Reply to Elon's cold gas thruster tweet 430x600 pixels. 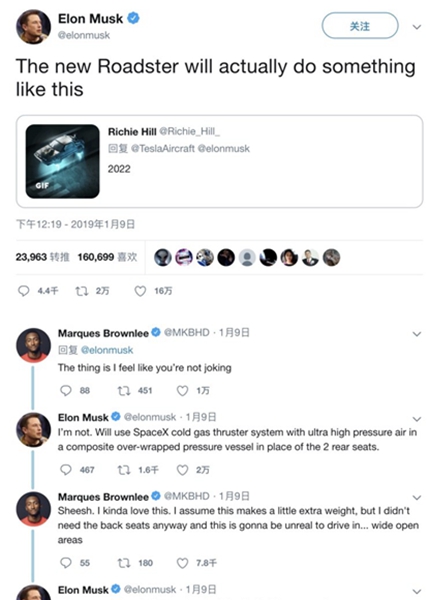(66, 470)
